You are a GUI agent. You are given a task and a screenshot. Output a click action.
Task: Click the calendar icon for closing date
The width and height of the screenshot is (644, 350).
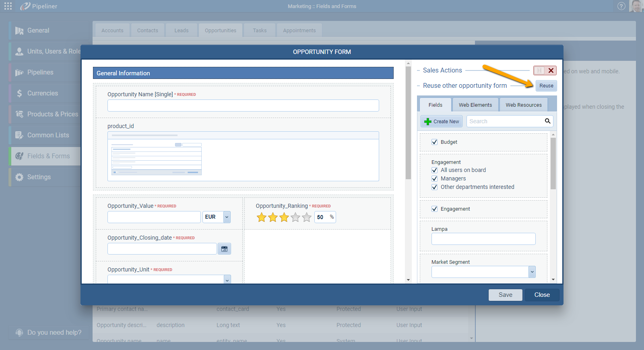pyautogui.click(x=224, y=249)
